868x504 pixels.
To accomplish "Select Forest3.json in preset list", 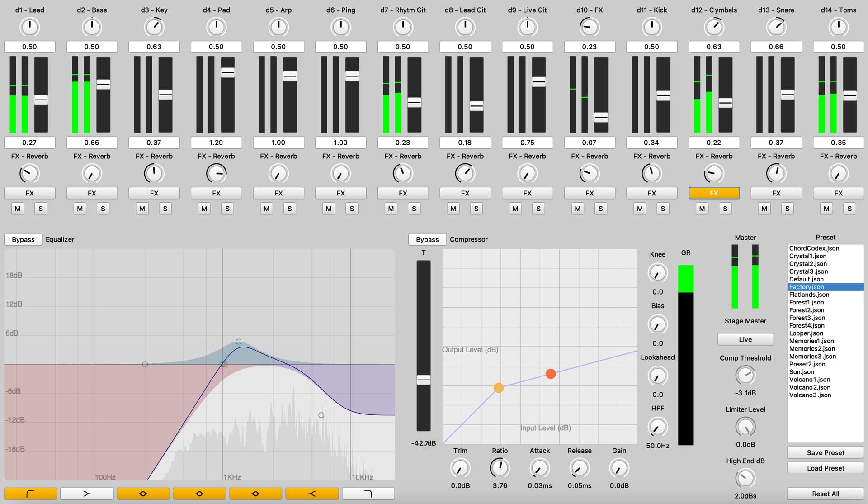I will click(807, 318).
